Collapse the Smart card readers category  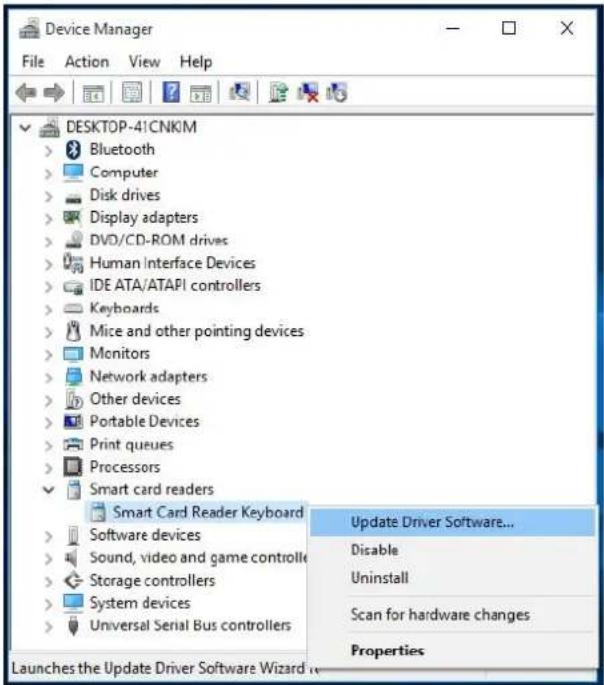[48, 490]
